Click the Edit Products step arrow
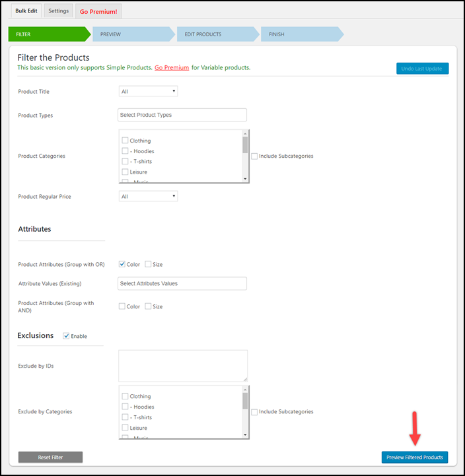The image size is (465, 476). 215,34
